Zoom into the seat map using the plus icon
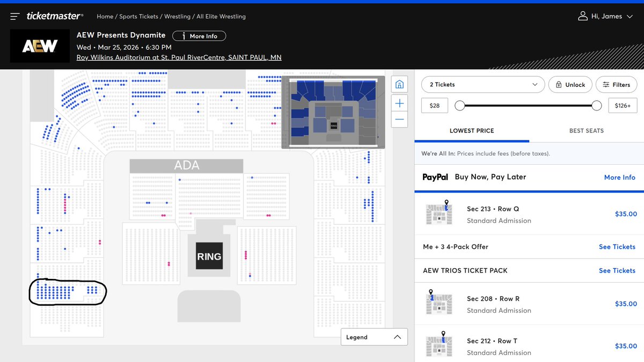The height and width of the screenshot is (362, 644). pyautogui.click(x=399, y=103)
